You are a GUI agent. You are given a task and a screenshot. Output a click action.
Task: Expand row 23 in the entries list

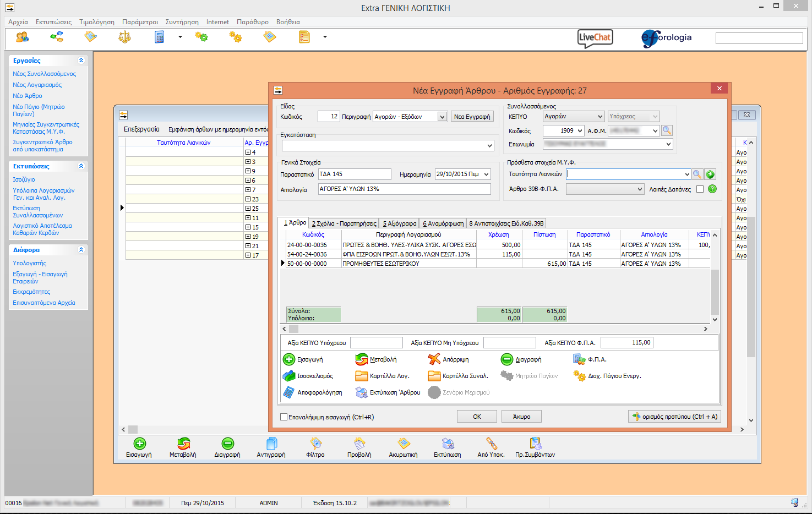tap(248, 199)
